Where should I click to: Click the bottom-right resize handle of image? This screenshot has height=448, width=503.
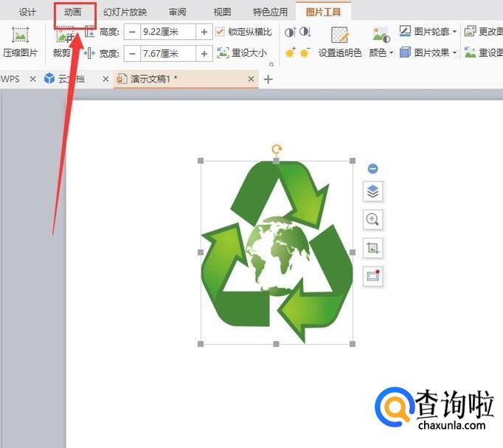353,344
